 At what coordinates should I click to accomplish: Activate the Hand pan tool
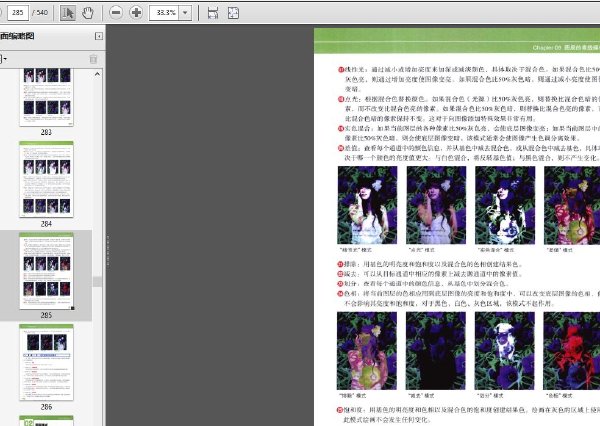click(x=88, y=13)
